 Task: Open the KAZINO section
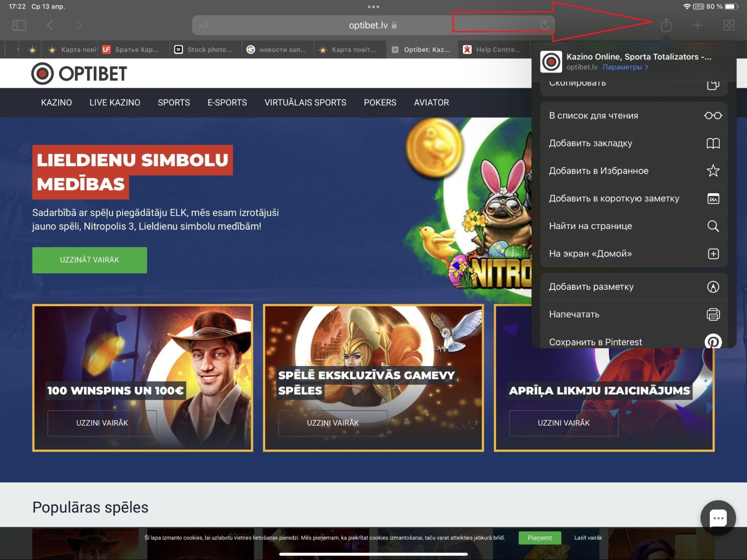click(56, 103)
